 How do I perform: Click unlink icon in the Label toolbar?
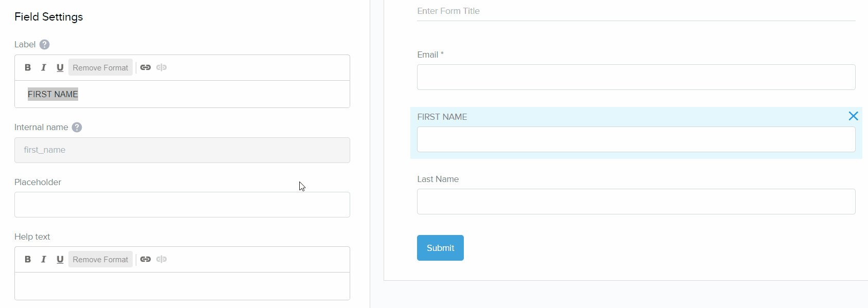click(161, 67)
